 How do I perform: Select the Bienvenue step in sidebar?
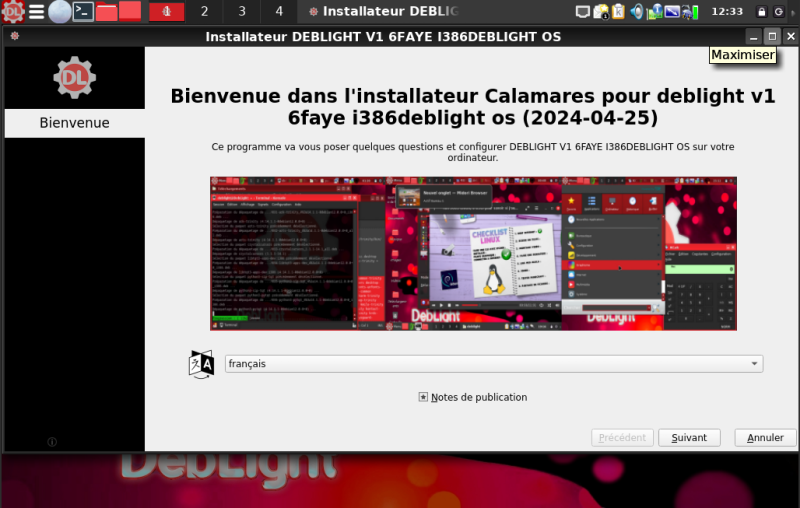pos(74,123)
